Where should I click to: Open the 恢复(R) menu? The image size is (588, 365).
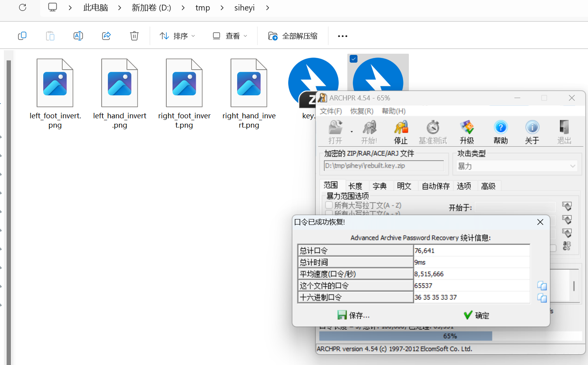362,111
